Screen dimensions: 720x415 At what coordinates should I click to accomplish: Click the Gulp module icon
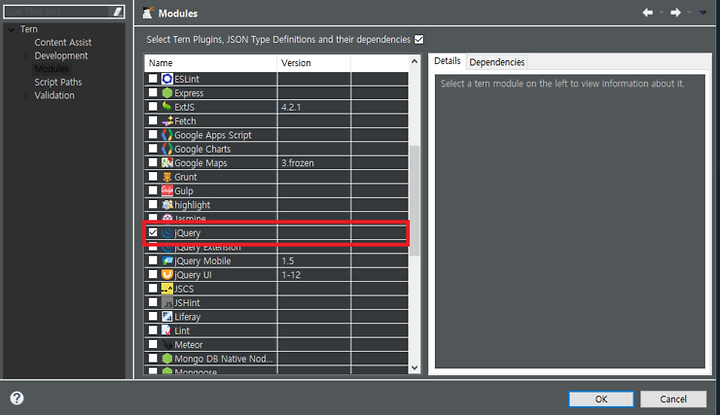point(167,191)
